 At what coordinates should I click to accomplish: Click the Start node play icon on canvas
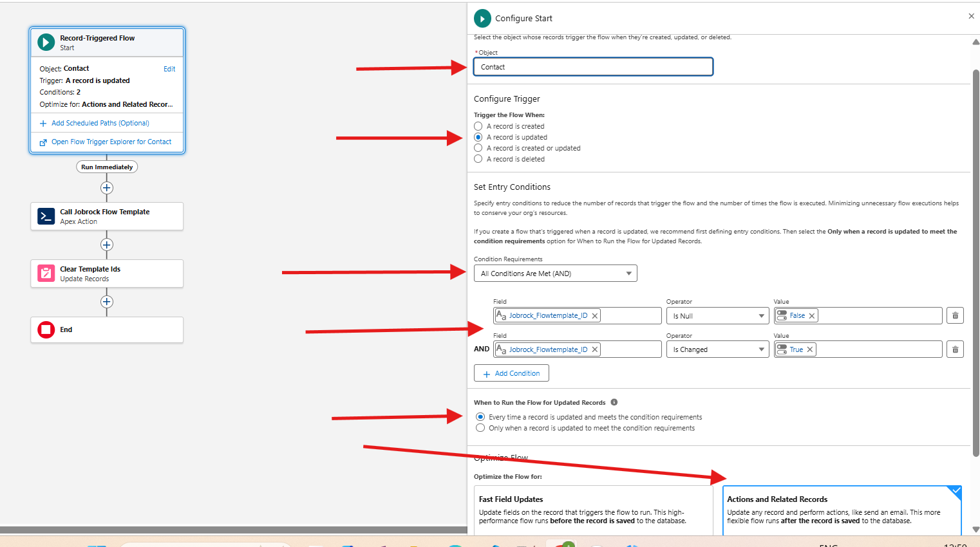46,42
